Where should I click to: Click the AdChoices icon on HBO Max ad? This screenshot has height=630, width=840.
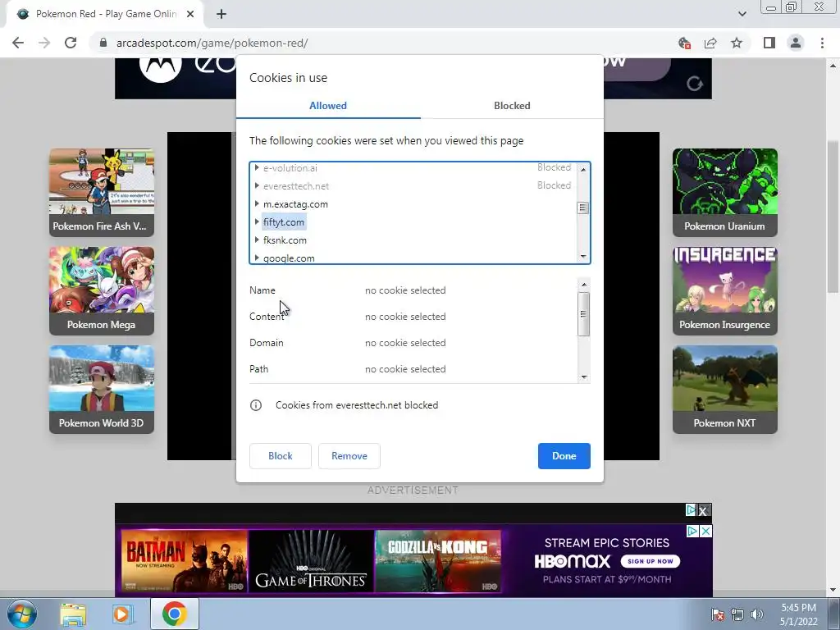coord(692,531)
